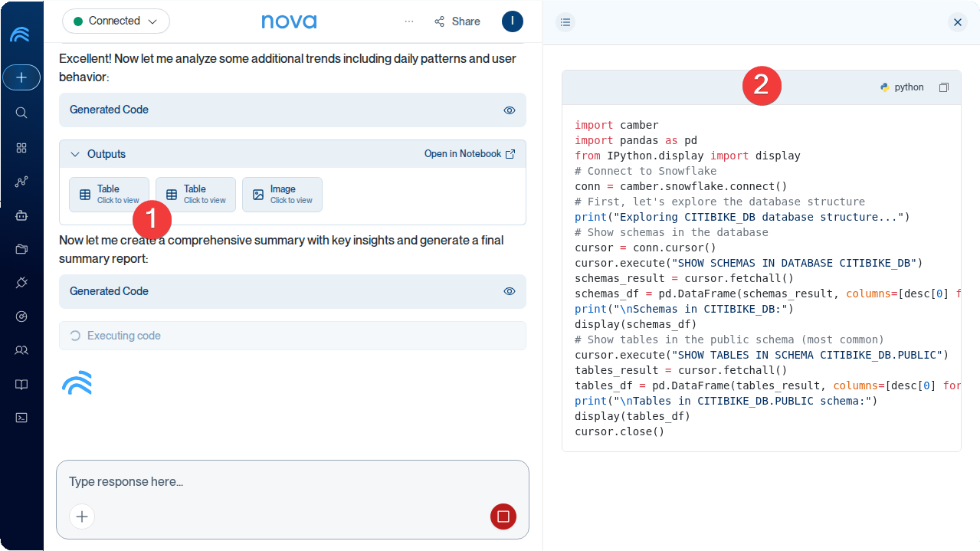Open the ellipsis more-options menu
Screen dimensions: 980x551
409,21
